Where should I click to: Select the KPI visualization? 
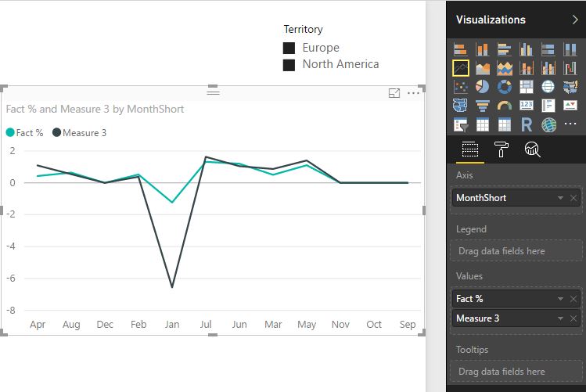(x=570, y=106)
